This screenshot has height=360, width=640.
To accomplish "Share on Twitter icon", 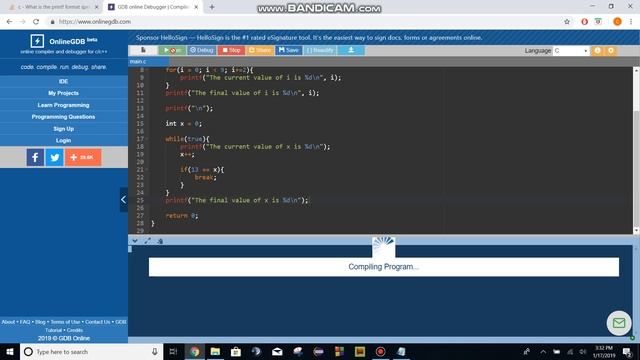I will [x=54, y=157].
